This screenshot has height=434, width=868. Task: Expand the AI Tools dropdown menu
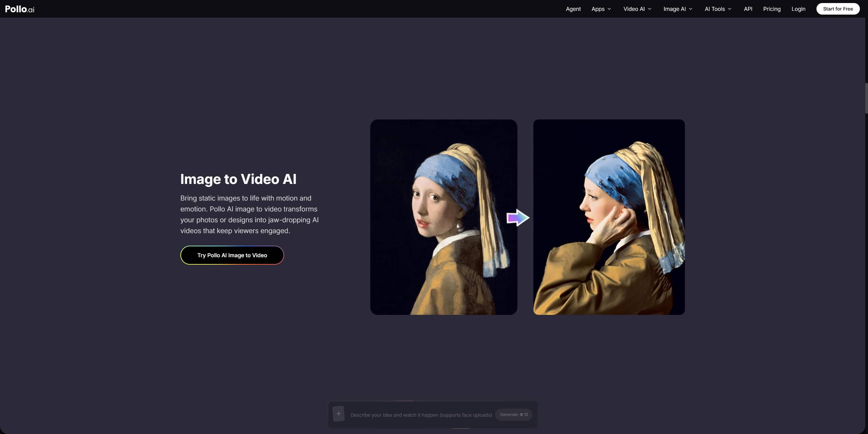coord(718,9)
